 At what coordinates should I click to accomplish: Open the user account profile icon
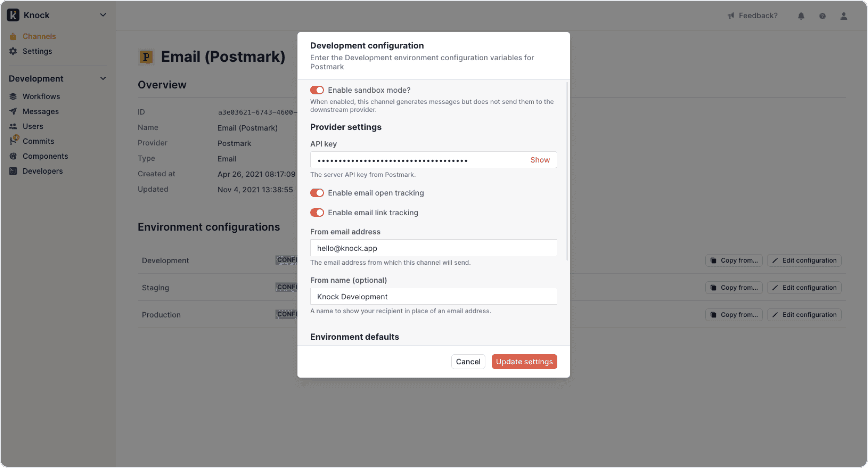point(844,16)
